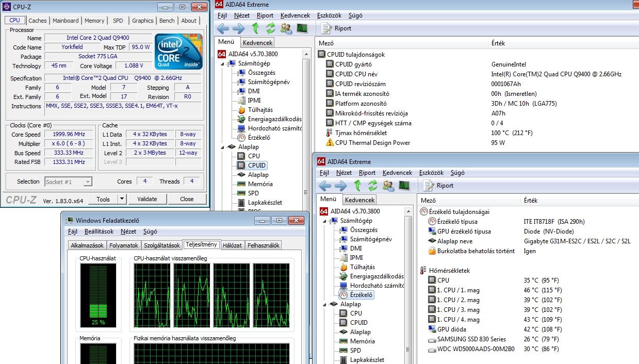Click Mező column header in lower AIDA64 window
The image size is (639, 364).
pos(428,201)
